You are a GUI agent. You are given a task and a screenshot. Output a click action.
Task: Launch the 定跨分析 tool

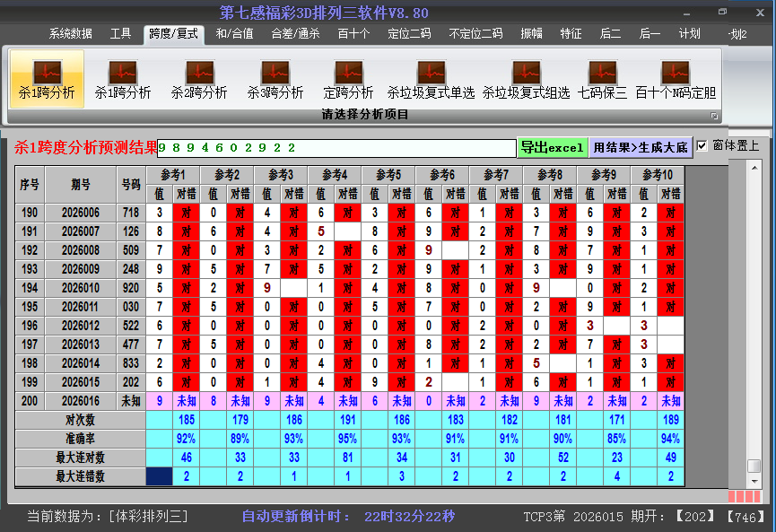(350, 79)
